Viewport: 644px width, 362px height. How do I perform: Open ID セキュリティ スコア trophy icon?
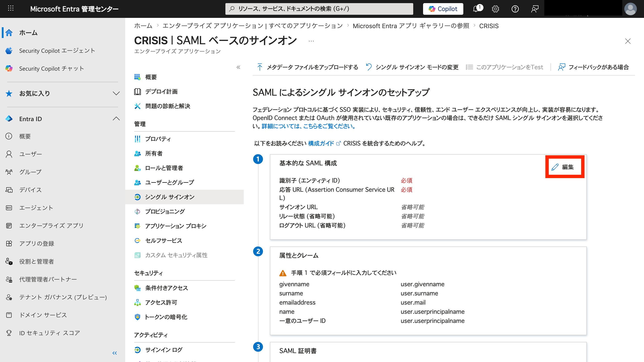9,333
